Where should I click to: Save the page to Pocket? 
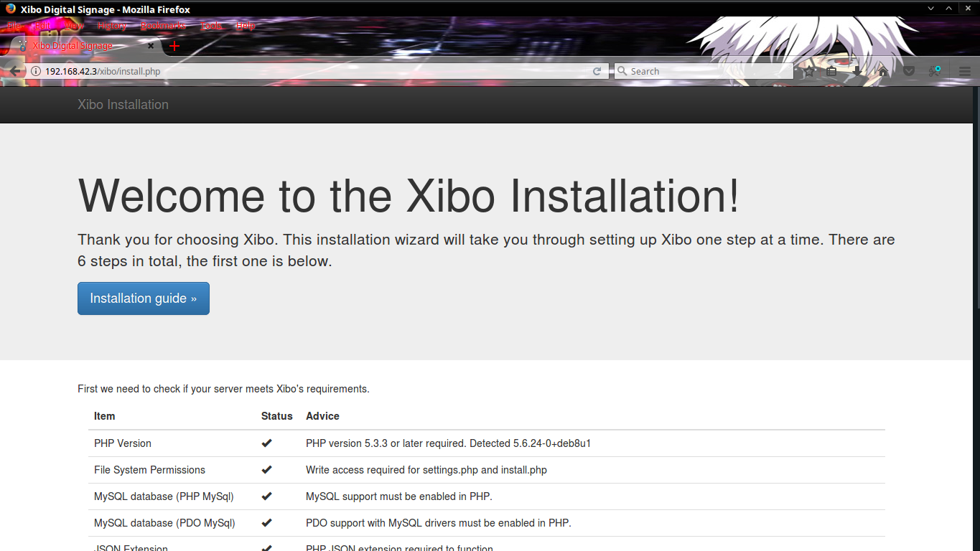click(909, 70)
